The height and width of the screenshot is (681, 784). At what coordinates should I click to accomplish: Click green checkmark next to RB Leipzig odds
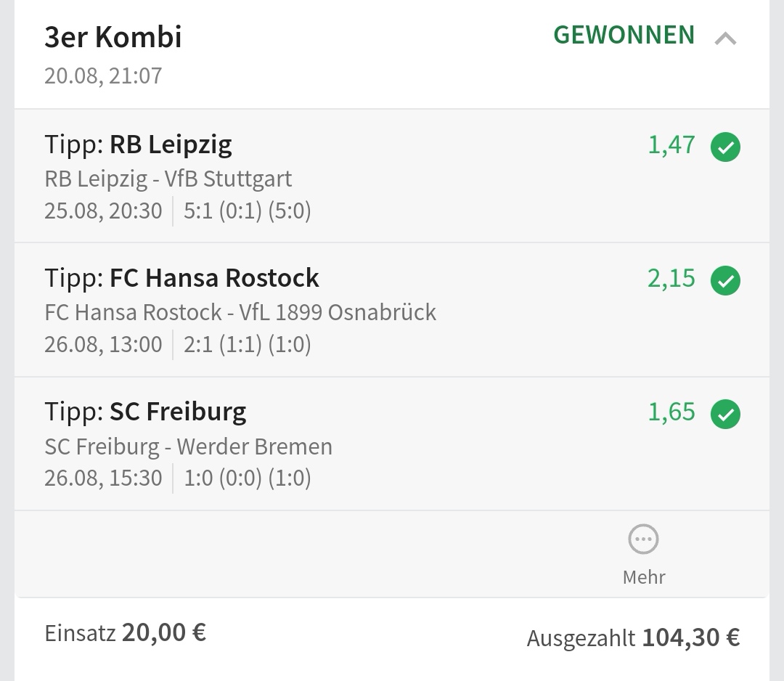pos(725,147)
